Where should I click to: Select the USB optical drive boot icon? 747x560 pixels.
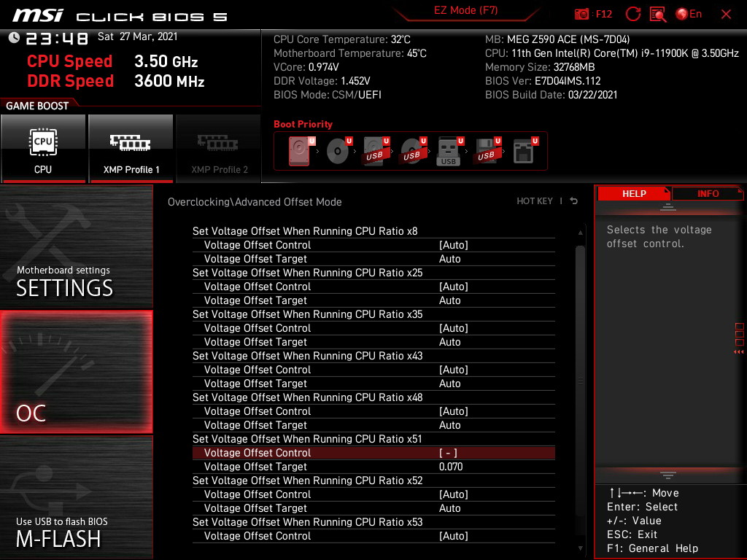tap(413, 152)
